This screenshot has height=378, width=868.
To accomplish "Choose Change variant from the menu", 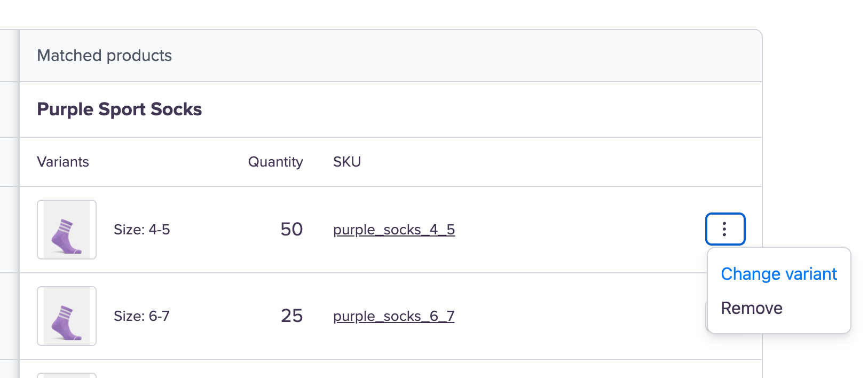I will point(778,274).
